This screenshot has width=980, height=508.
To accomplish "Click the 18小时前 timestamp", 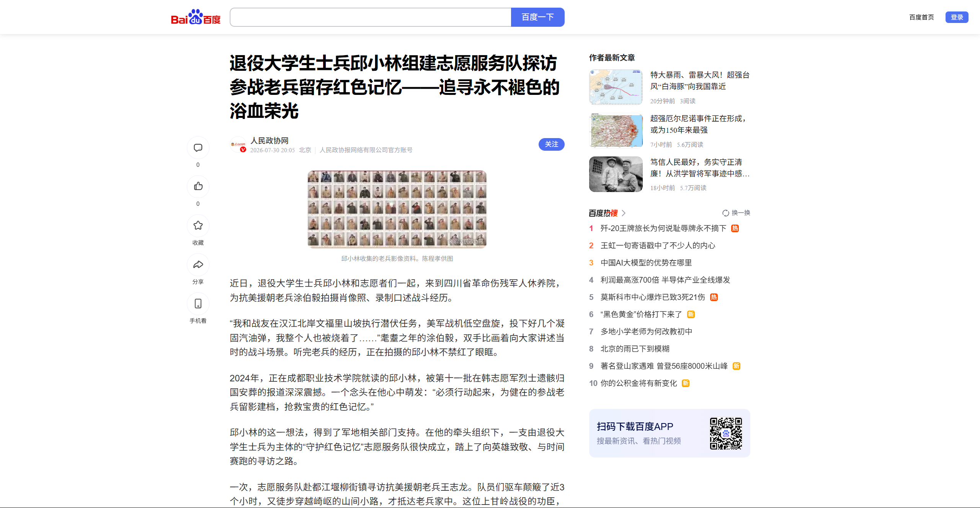I will (663, 188).
